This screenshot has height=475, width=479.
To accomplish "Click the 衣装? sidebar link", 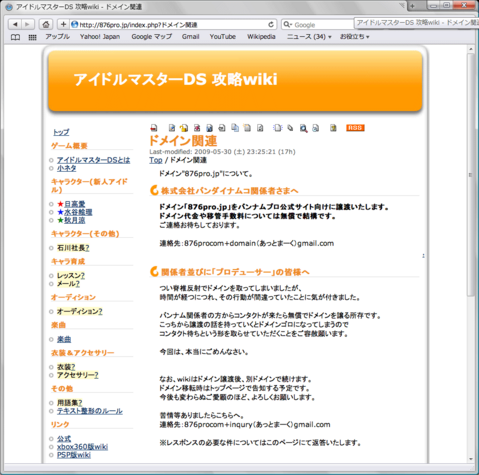I will (66, 367).
